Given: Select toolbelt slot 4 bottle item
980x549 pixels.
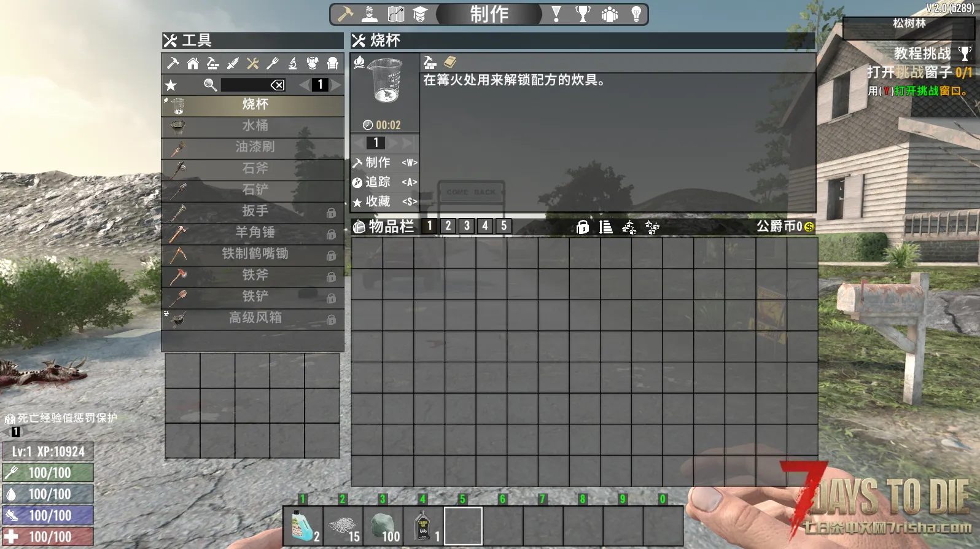Looking at the screenshot, I should 422,526.
